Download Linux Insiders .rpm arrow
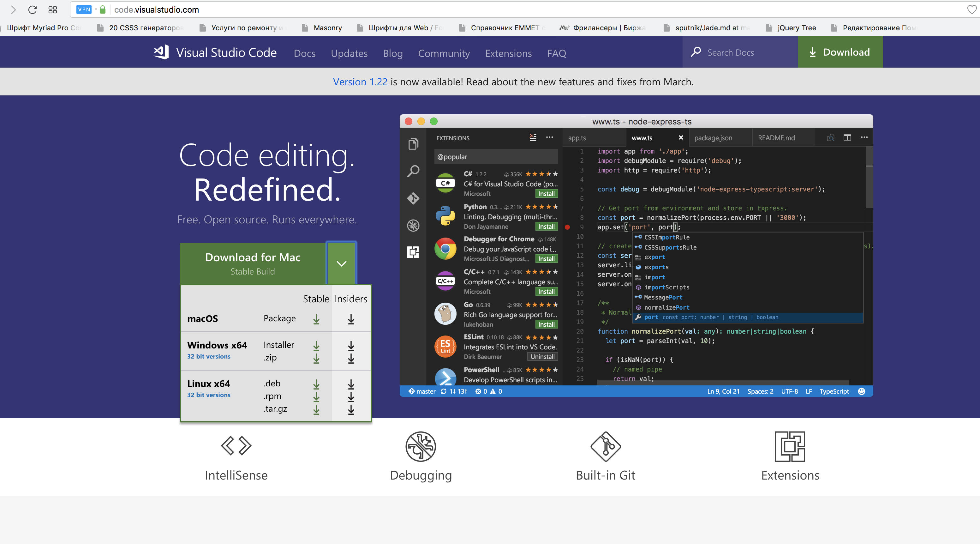Screen dimensions: 980x544 click(x=351, y=397)
